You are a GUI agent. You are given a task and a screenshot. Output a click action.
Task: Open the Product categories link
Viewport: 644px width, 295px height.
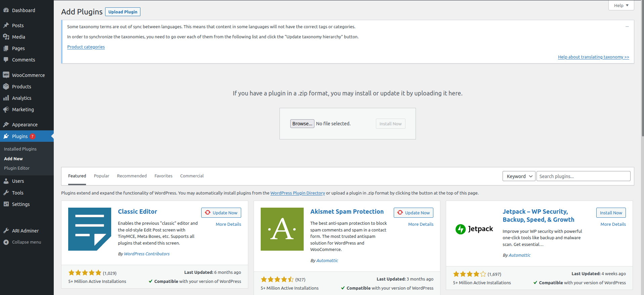(86, 47)
